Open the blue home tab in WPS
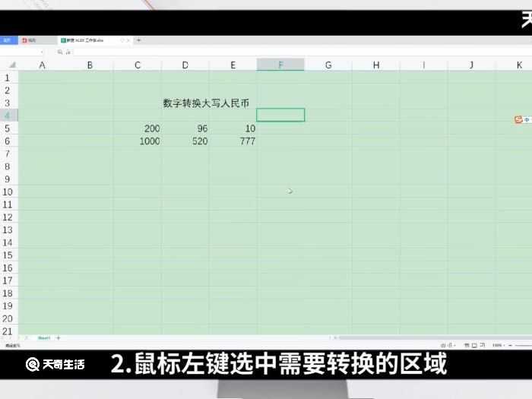Screen dimensions: 532x399 click(8, 40)
